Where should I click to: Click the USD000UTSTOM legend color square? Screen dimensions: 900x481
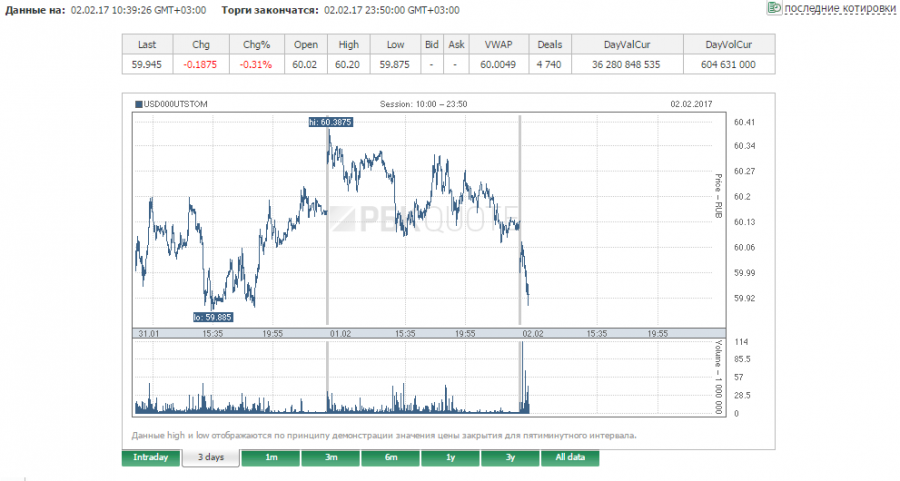point(138,103)
